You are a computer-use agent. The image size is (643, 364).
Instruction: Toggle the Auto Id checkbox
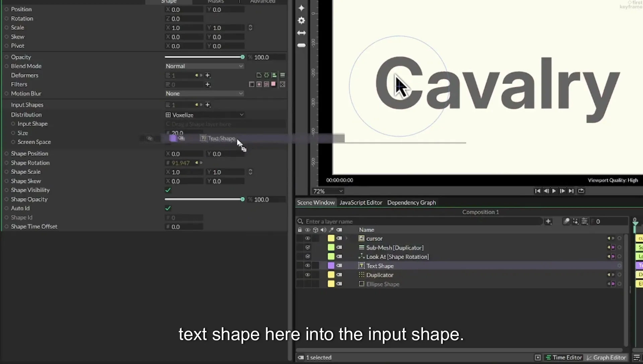[x=168, y=208]
